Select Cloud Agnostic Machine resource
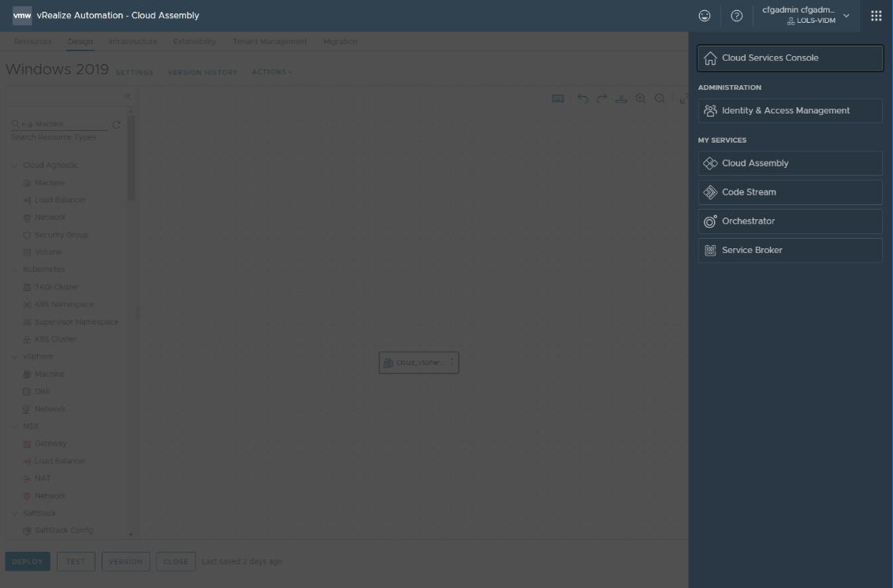The image size is (893, 588). coord(43,183)
